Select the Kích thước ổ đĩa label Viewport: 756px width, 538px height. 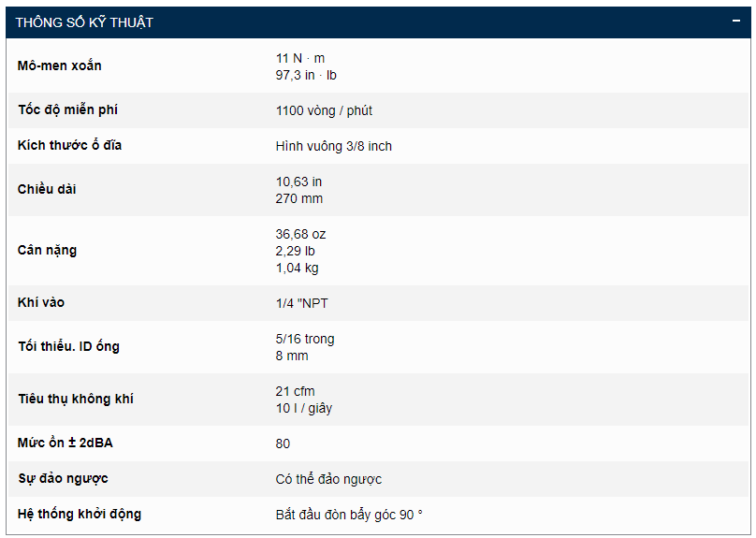69,146
